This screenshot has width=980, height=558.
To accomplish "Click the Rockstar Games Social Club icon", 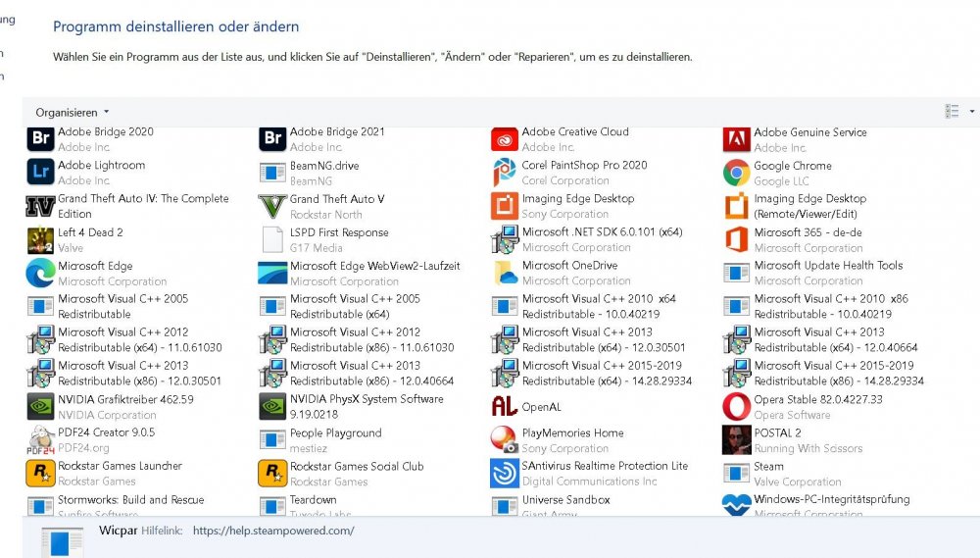I will pos(272,474).
